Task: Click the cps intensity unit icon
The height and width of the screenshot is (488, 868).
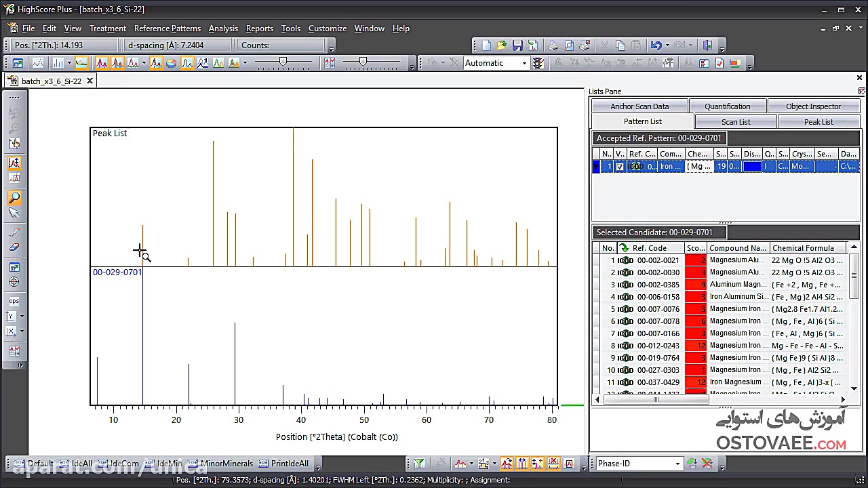Action: coord(14,301)
